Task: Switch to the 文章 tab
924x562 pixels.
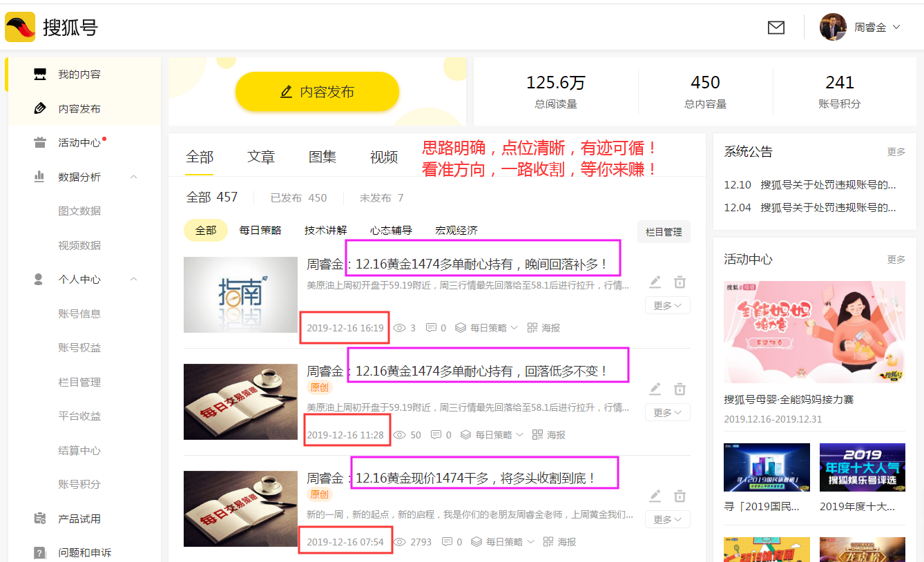Action: 261,157
